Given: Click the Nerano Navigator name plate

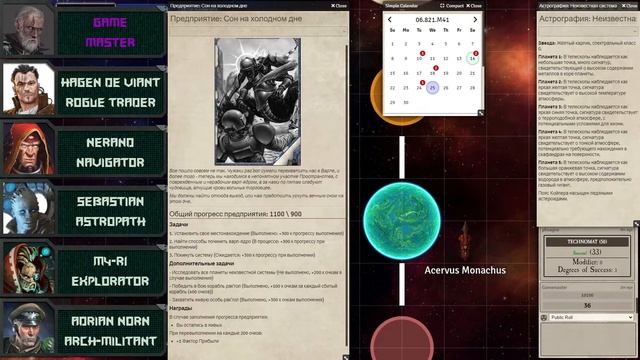Looking at the screenshot, I should (110, 152).
